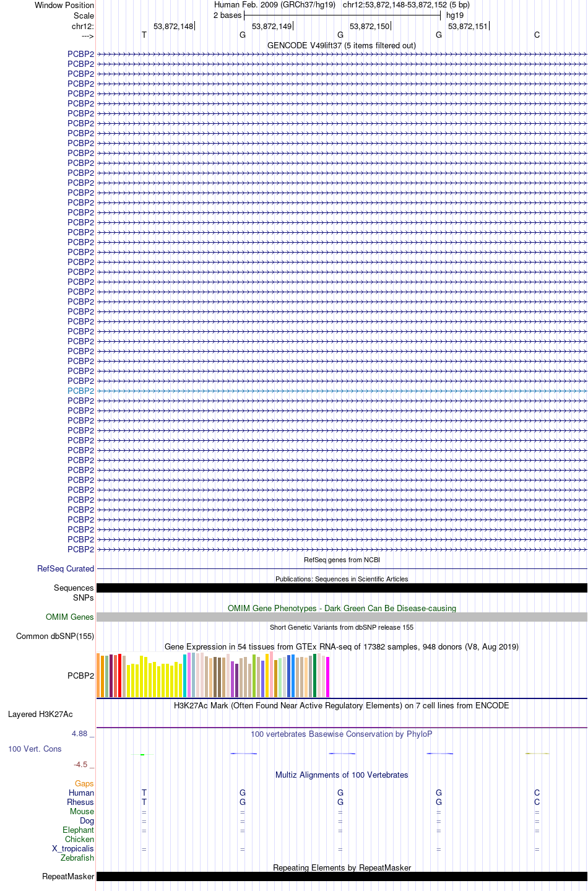Click the orange Gaps label
This screenshot has height=891, width=588.
point(85,784)
